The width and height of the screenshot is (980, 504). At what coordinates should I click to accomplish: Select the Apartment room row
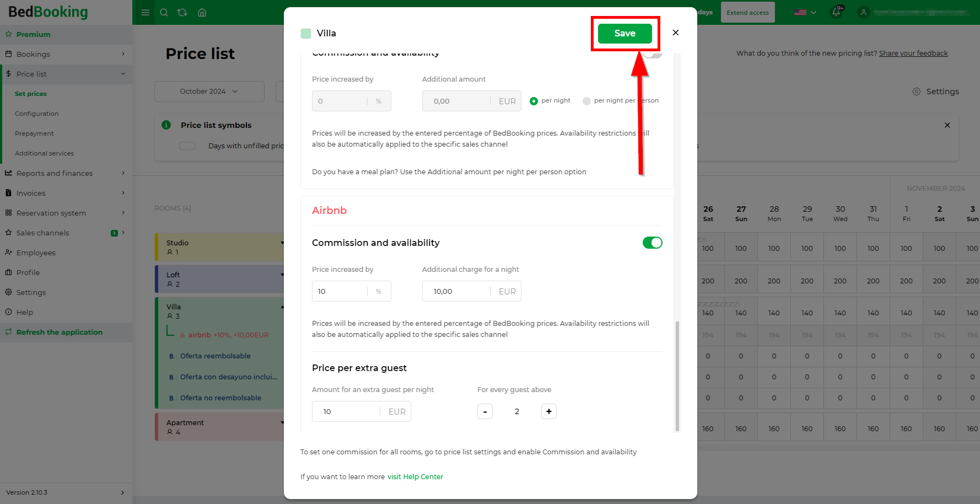[219, 427]
